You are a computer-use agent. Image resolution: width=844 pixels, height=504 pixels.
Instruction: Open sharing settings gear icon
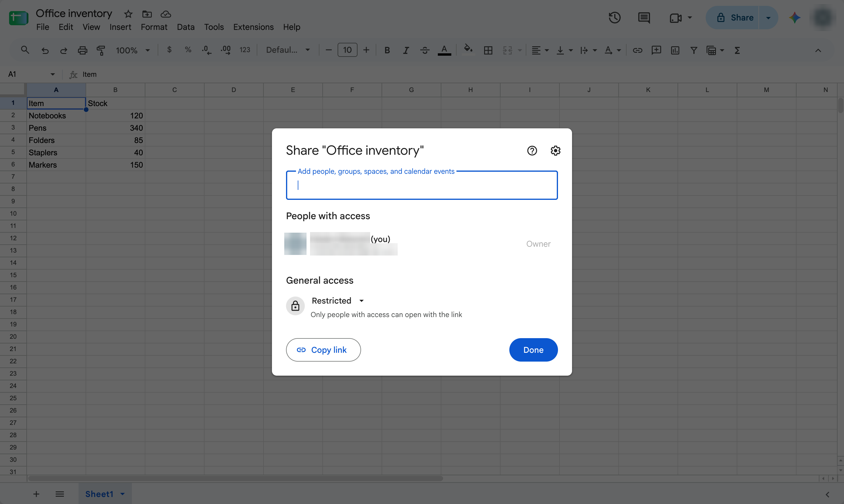coord(555,150)
